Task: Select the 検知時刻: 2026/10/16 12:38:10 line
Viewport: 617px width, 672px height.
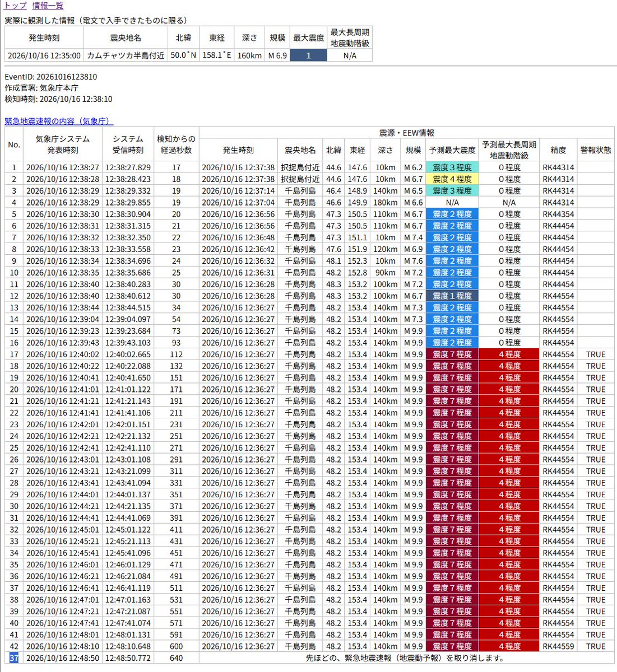Action: click(x=58, y=99)
